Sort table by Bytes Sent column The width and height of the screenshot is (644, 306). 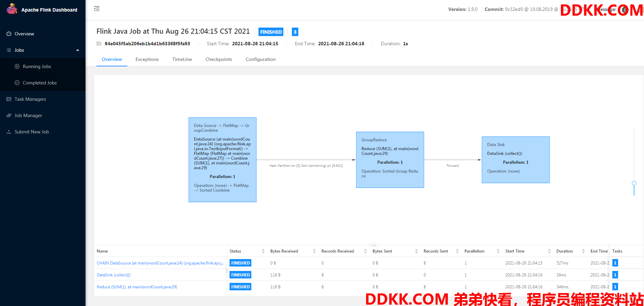click(x=416, y=251)
